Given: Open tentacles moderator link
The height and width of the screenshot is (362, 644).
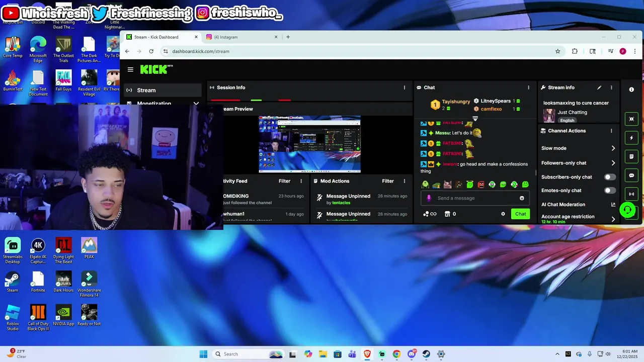Looking at the screenshot, I should pos(341,203).
